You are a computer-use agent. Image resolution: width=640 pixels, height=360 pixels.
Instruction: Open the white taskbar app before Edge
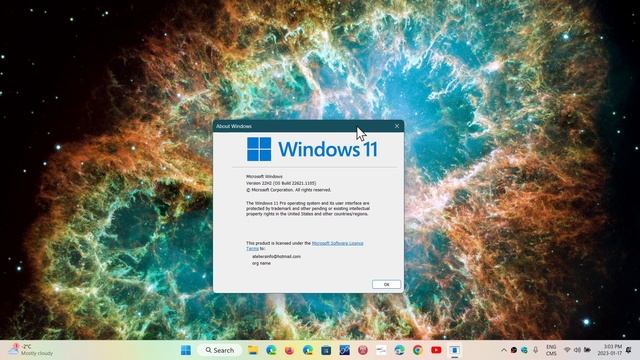[x=381, y=350]
